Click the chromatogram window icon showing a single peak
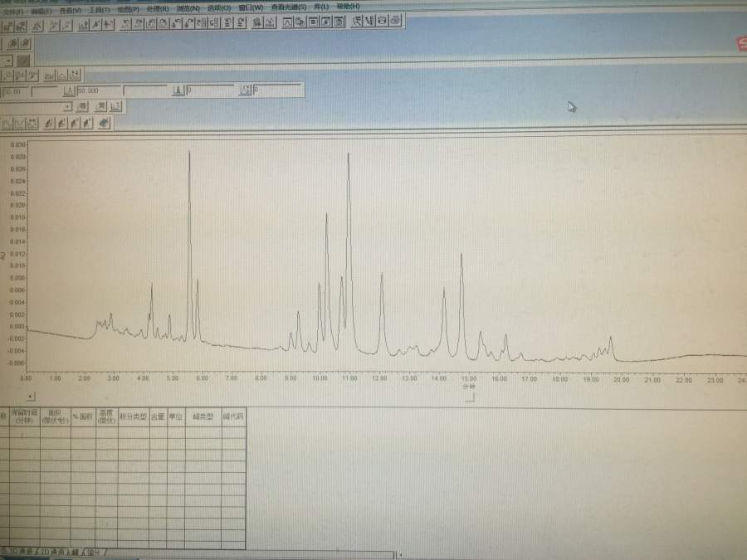747x560 pixels. [288, 22]
